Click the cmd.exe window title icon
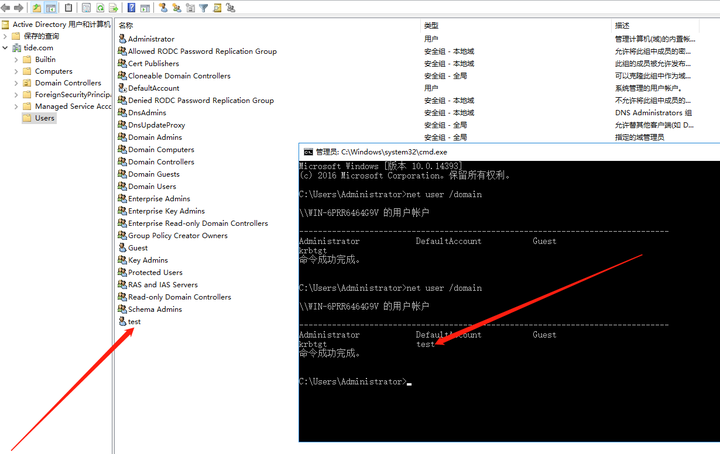Screen dimensions: 720x454 coord(308,152)
